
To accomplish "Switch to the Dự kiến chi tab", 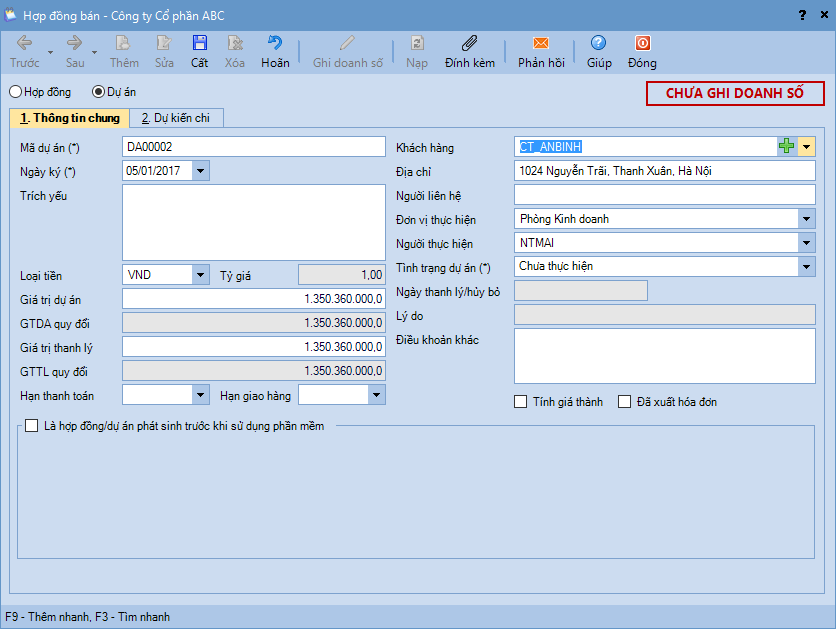I will click(x=176, y=118).
